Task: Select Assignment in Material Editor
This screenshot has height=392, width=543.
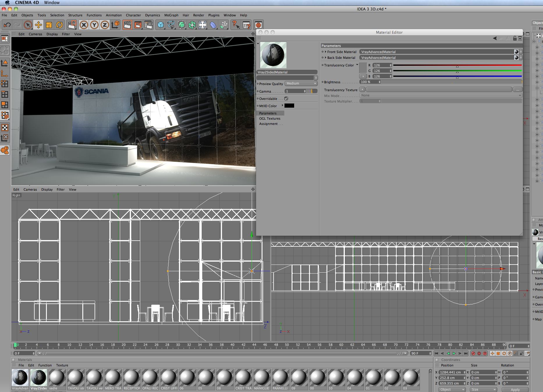Action: pyautogui.click(x=268, y=124)
